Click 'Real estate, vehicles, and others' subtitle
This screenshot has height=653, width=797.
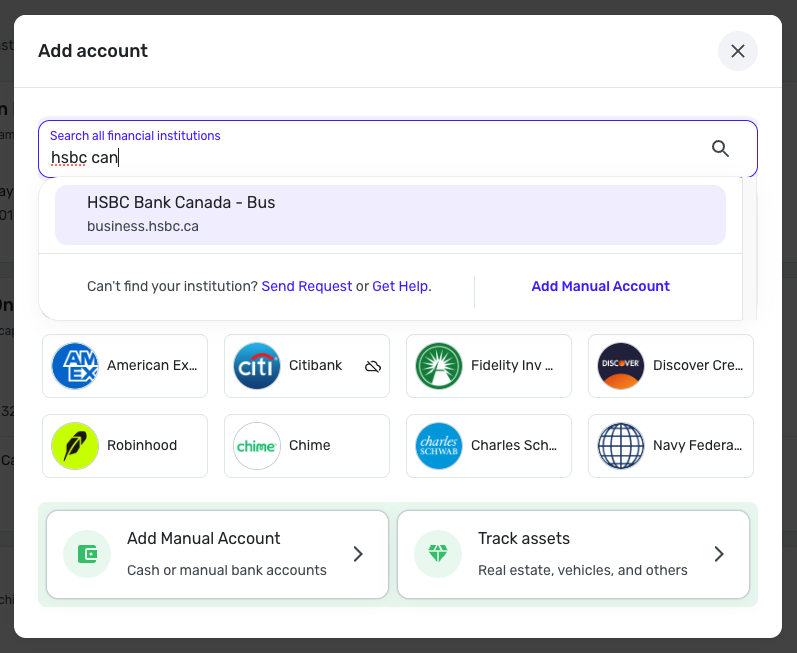[x=583, y=570]
